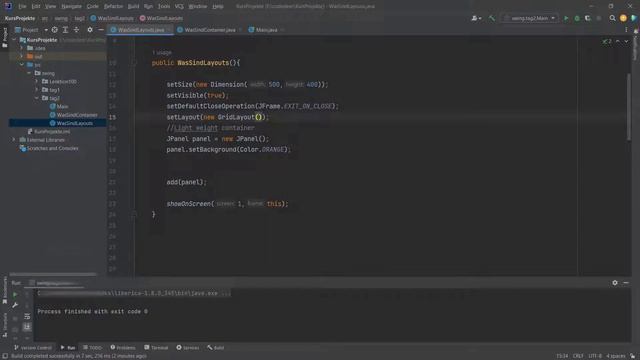640x360 pixels.
Task: Click UTF-8 encoding in status bar
Action: point(595,356)
